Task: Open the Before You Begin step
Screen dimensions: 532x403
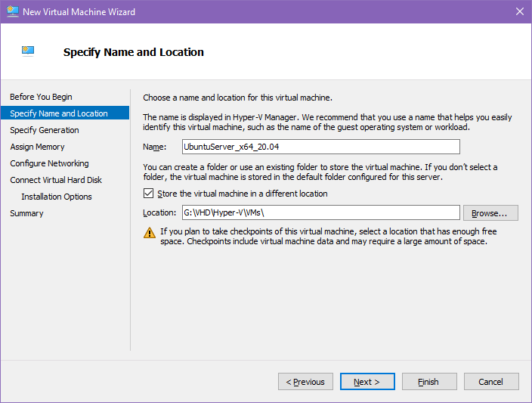Action: point(41,97)
